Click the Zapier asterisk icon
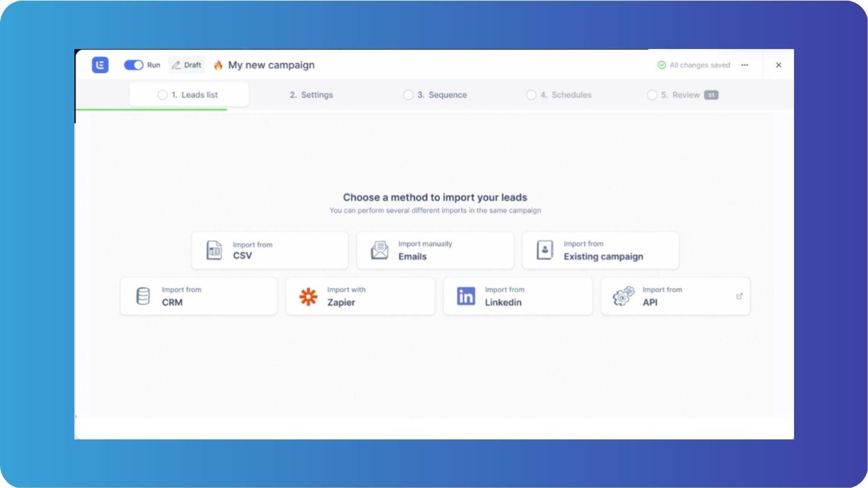868x488 pixels. 309,297
